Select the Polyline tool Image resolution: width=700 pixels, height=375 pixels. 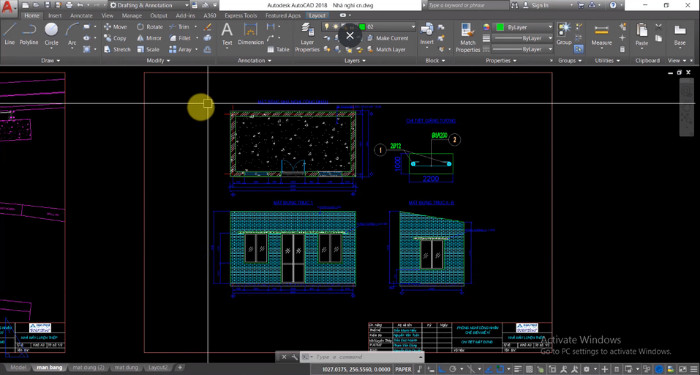point(29,33)
